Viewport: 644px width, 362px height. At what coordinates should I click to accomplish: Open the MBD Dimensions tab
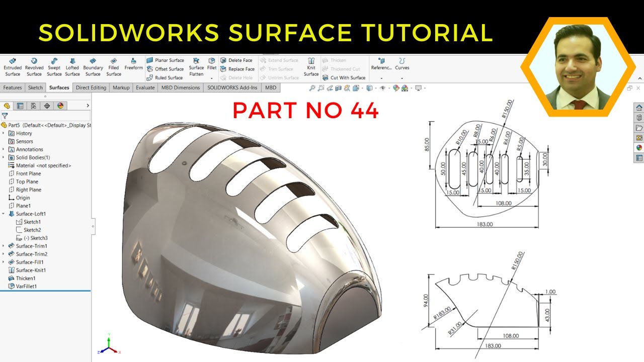tap(181, 87)
